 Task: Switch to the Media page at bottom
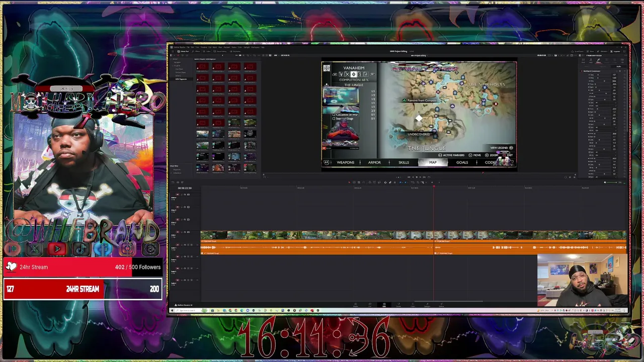point(356,305)
